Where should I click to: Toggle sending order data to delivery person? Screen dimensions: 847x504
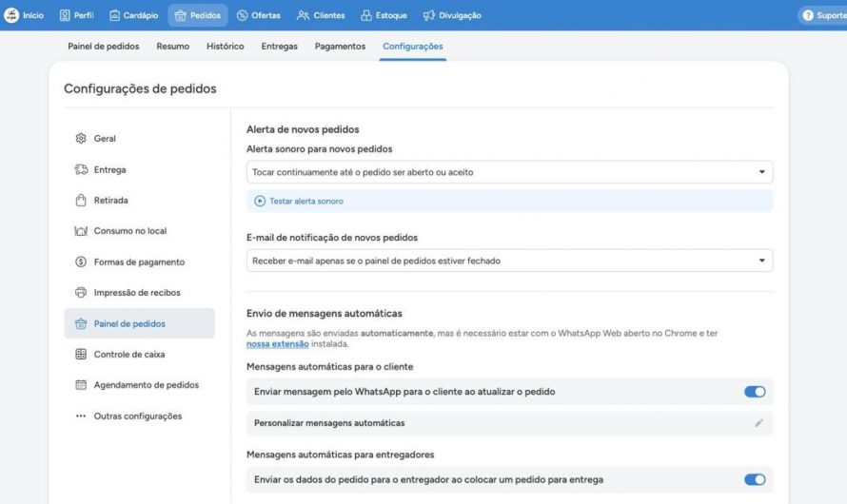coord(755,479)
